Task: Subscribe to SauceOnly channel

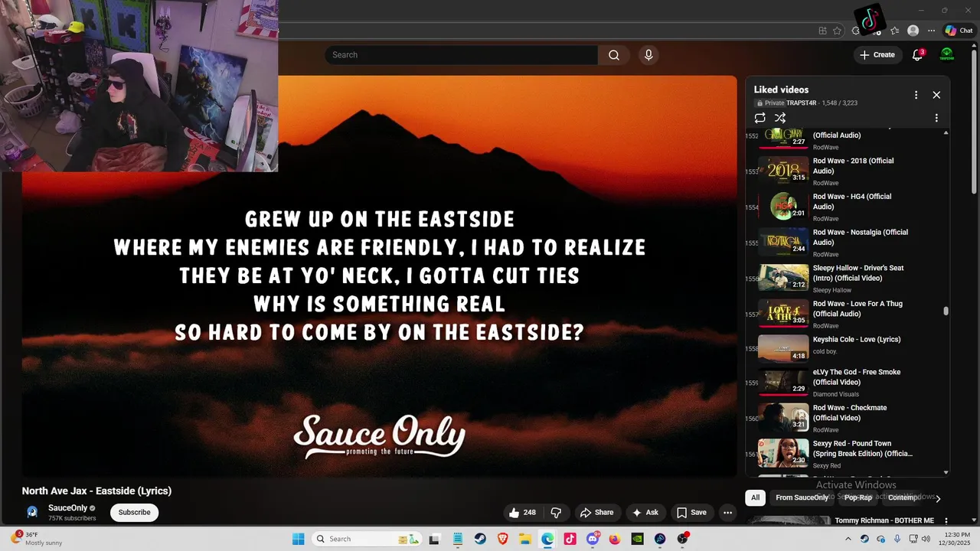Action: pos(134,513)
